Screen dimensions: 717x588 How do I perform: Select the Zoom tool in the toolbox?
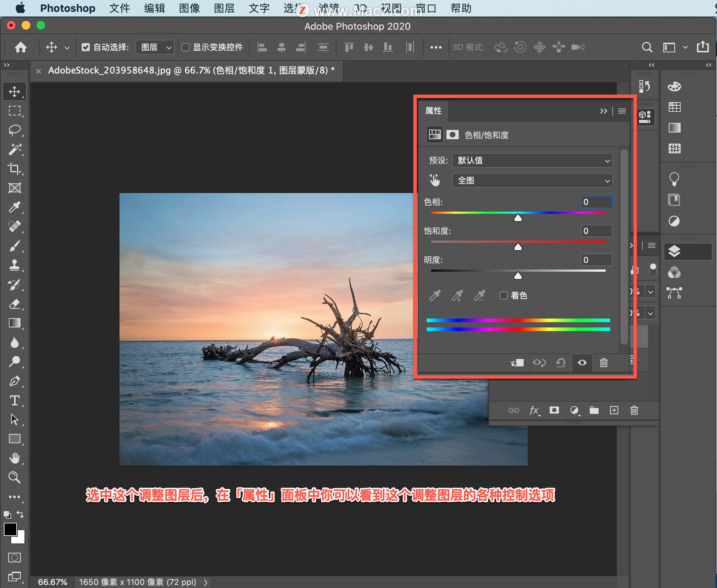pos(15,477)
